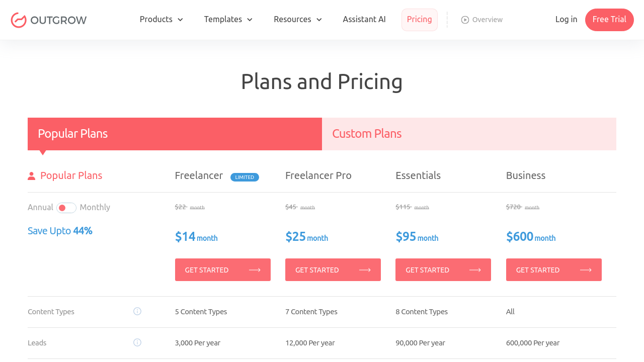Get started with the Essentials plan
The image size is (644, 362).
[443, 270]
